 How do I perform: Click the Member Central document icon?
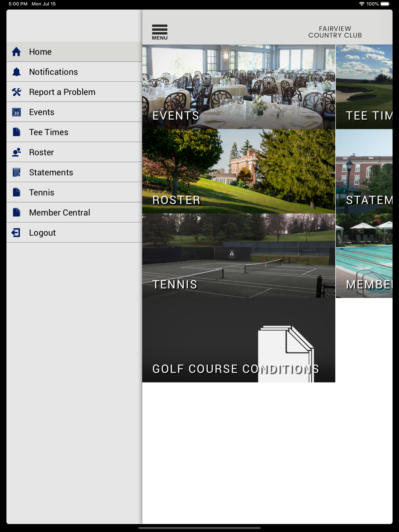coord(16,213)
